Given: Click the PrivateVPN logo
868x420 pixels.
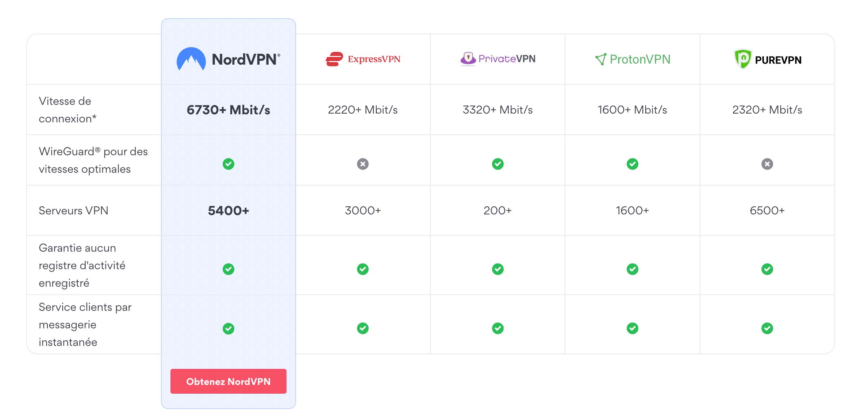Looking at the screenshot, I should click(498, 59).
